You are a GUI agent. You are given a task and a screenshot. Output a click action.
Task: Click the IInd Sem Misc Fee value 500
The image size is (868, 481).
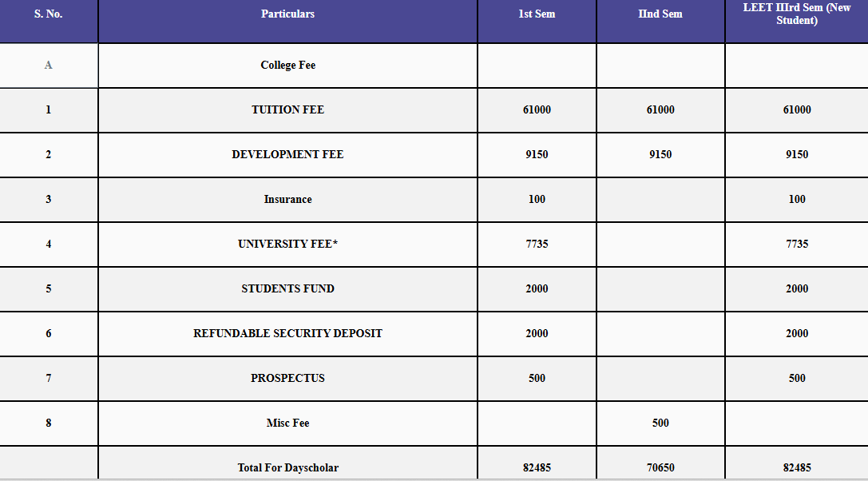tap(660, 423)
